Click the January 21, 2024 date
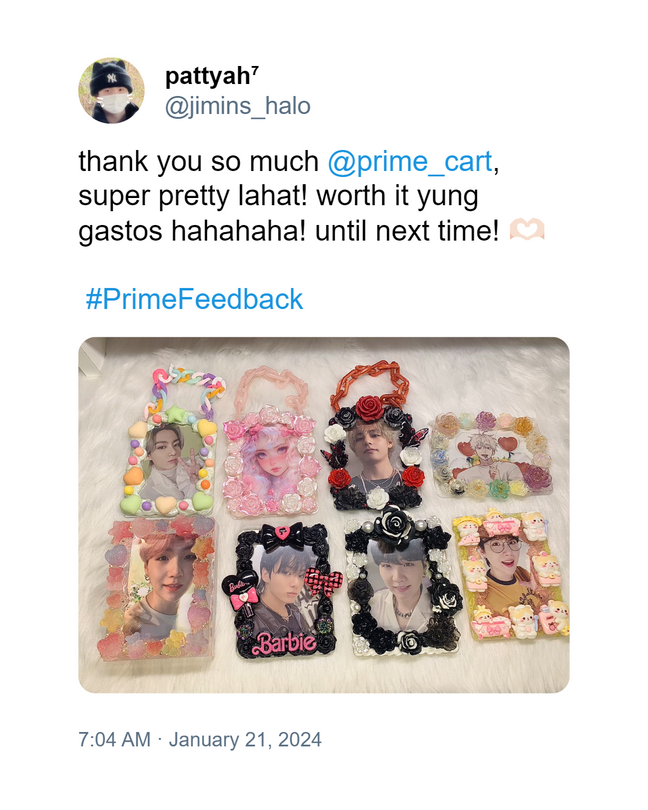Viewport: 648px width, 810px height. point(245,739)
